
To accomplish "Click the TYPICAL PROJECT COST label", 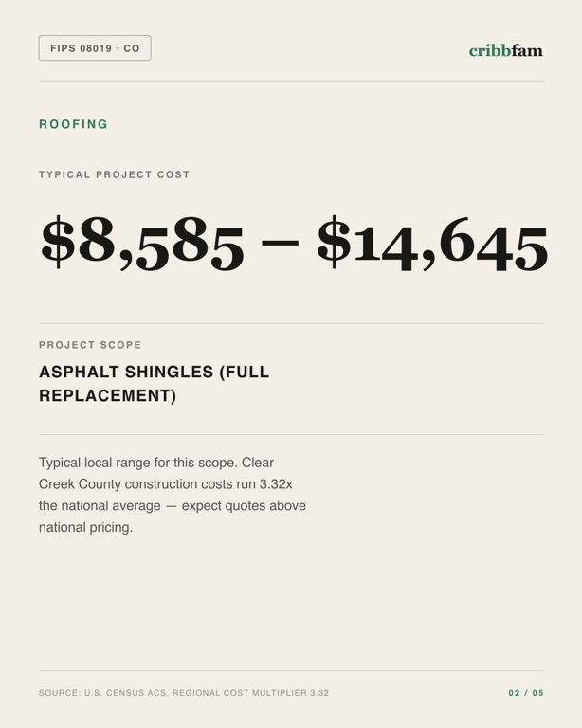I will [x=114, y=174].
